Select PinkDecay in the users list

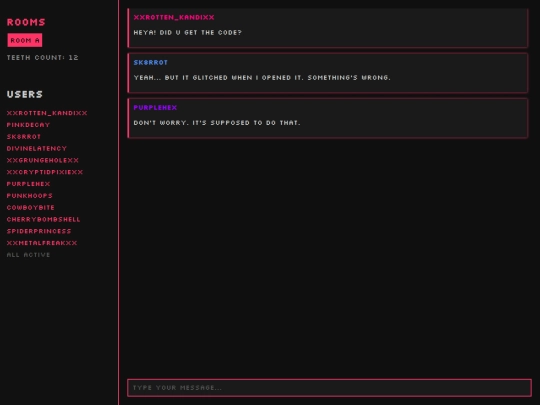click(28, 125)
